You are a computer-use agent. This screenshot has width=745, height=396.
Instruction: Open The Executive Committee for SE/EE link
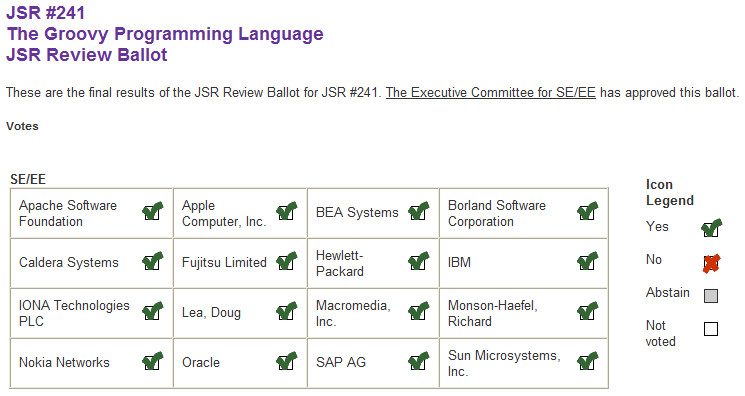click(490, 92)
